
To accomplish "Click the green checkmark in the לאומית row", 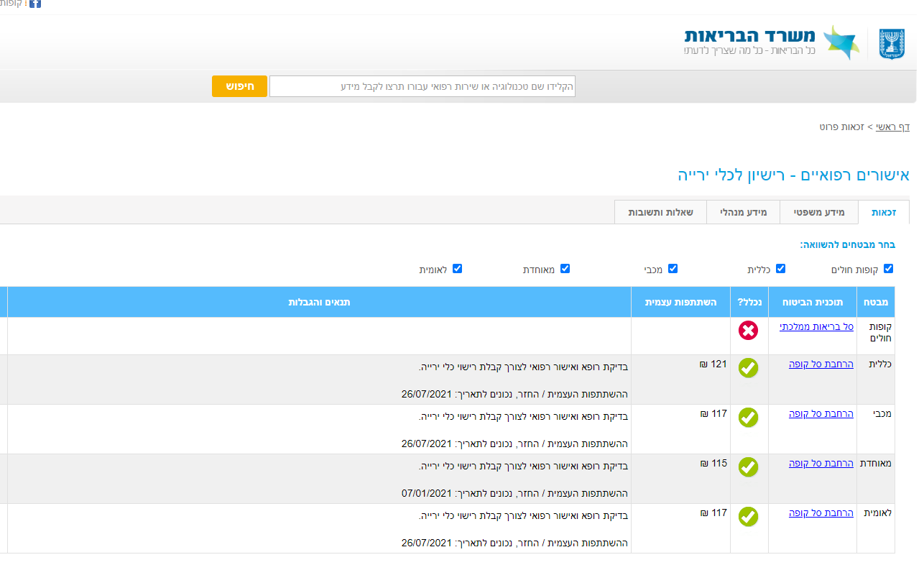I will tap(749, 517).
